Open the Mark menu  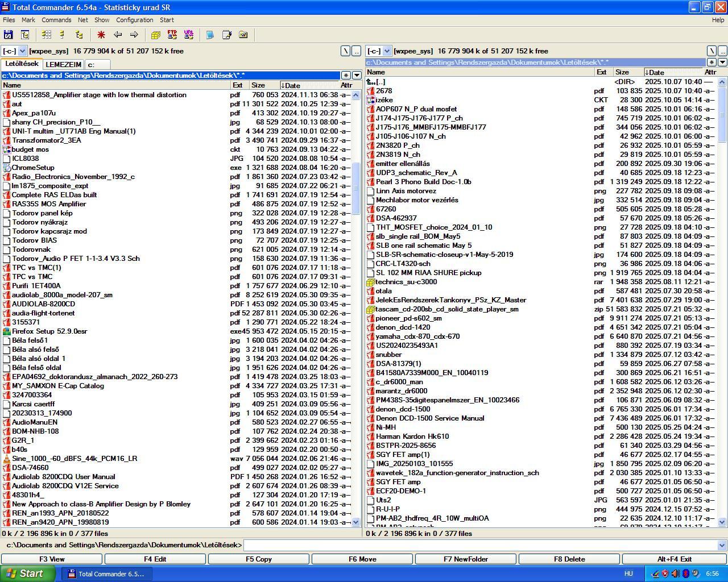click(28, 20)
